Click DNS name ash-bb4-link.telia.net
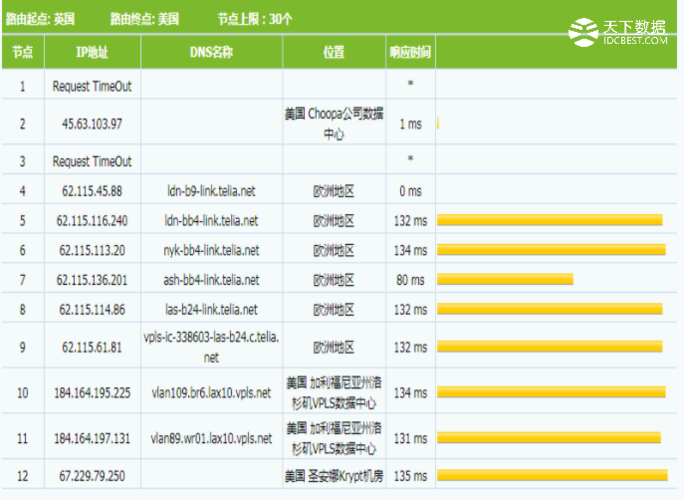Image resolution: width=684 pixels, height=500 pixels. (211, 280)
